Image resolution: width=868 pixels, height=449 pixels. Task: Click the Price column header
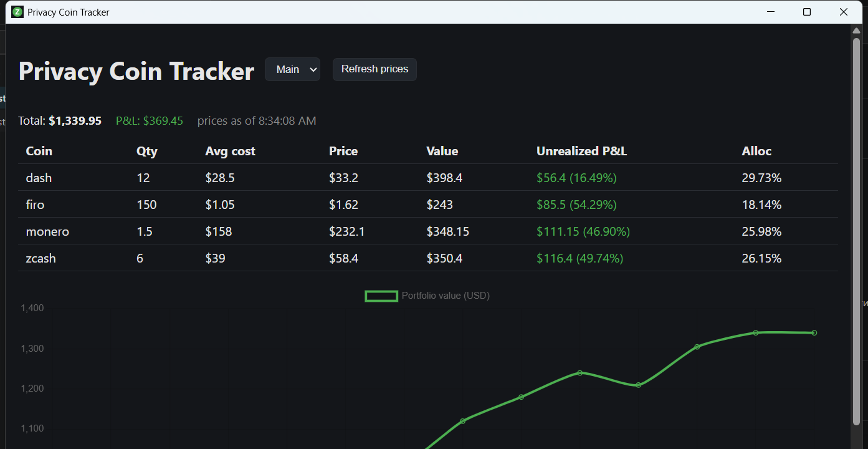(343, 151)
